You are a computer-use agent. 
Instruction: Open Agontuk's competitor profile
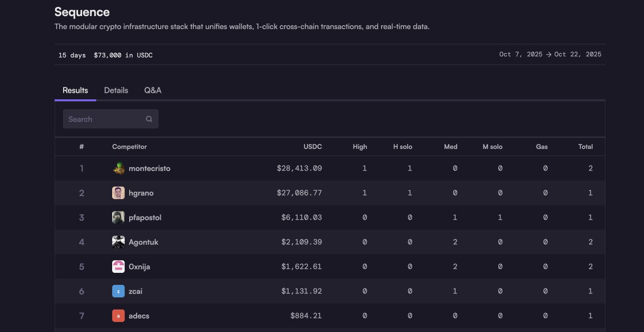tap(143, 242)
